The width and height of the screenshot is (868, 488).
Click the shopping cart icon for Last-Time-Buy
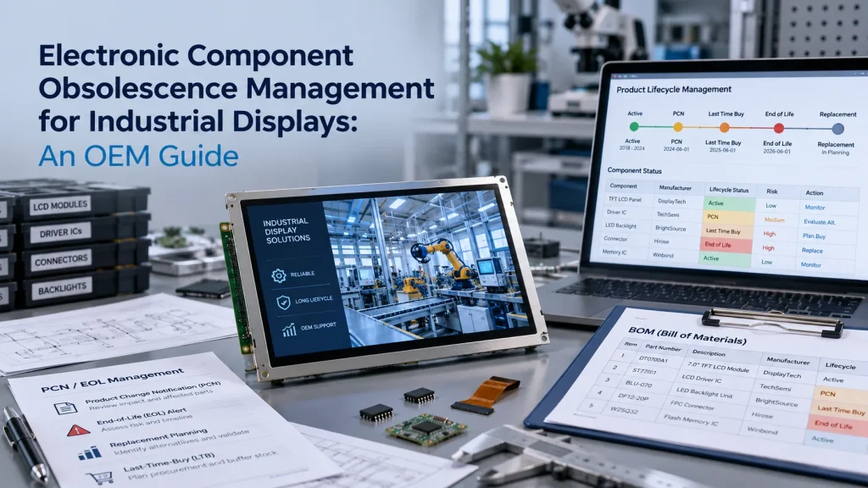click(100, 477)
